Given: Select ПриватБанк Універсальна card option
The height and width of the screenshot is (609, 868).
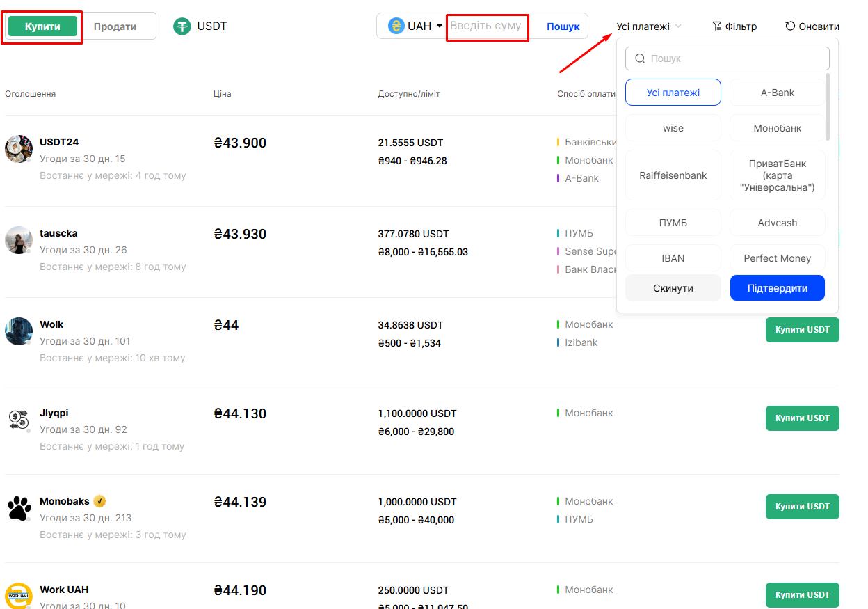Looking at the screenshot, I should pyautogui.click(x=778, y=175).
